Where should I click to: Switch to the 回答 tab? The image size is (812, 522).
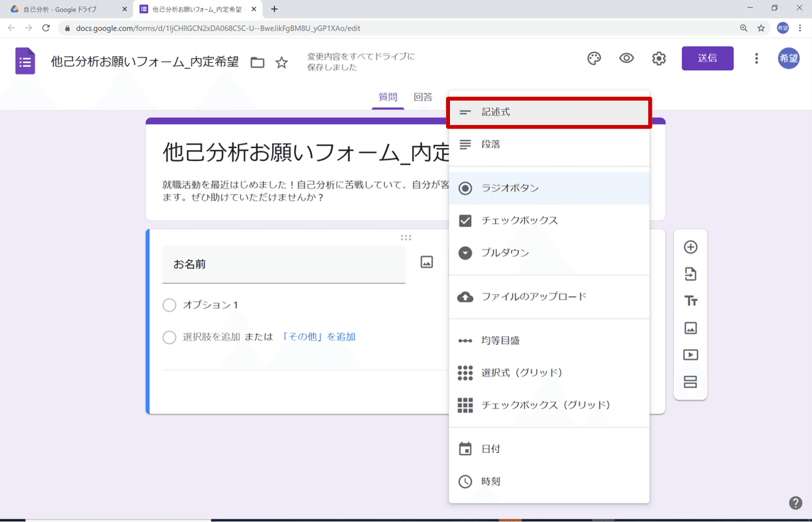(x=423, y=97)
